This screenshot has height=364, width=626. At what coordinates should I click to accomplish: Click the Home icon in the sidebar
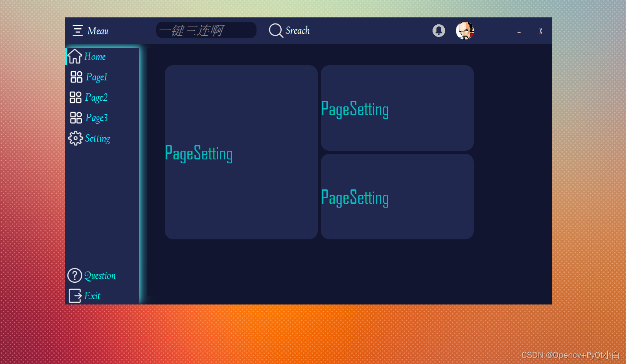[x=75, y=56]
